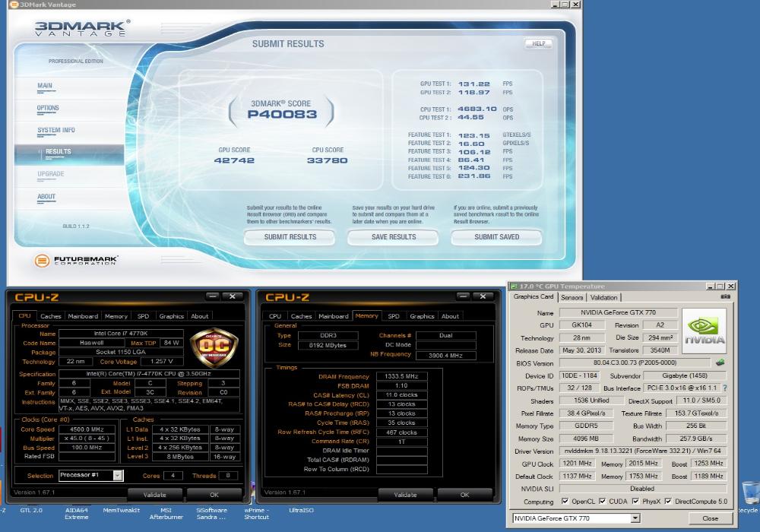Switch to Caches tab in left CPU-Z window

50,316
